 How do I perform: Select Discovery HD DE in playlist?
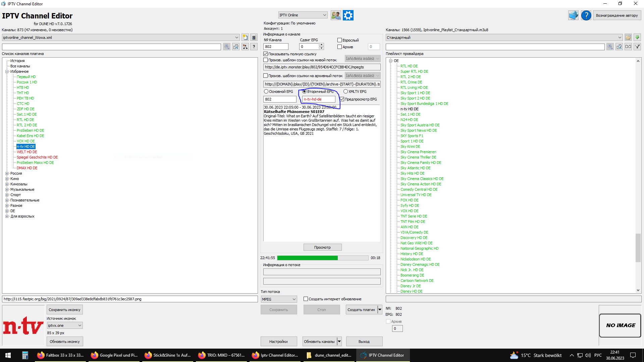click(414, 238)
